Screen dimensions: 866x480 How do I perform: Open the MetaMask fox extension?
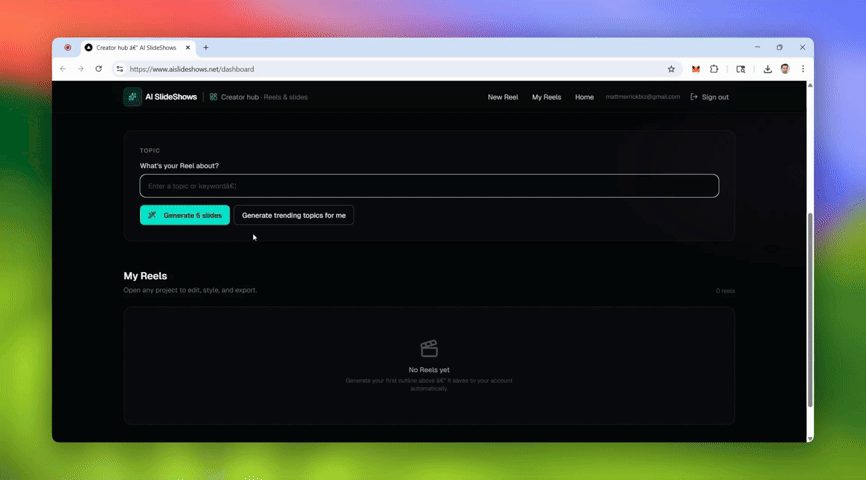point(696,69)
